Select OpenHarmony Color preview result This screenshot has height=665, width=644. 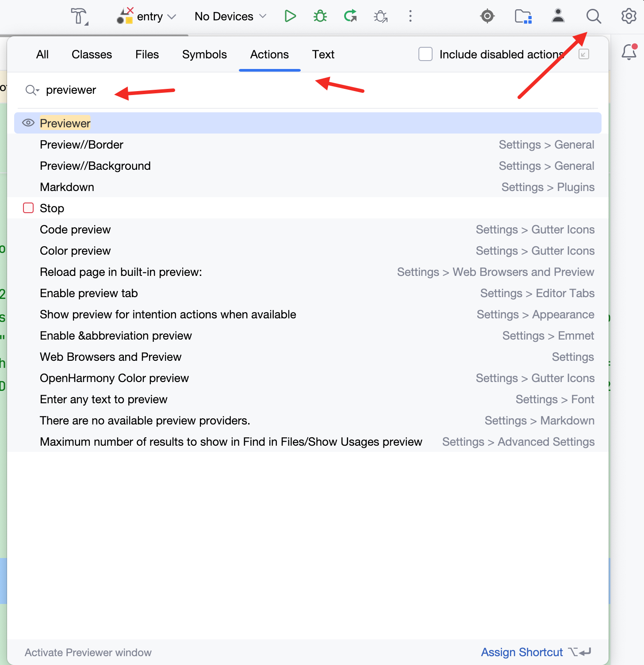[x=308, y=378]
